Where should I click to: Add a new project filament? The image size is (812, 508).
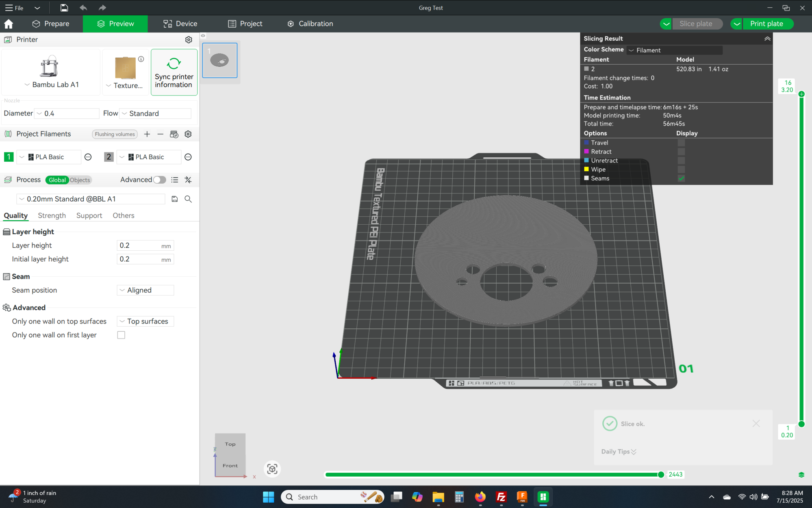pos(147,134)
